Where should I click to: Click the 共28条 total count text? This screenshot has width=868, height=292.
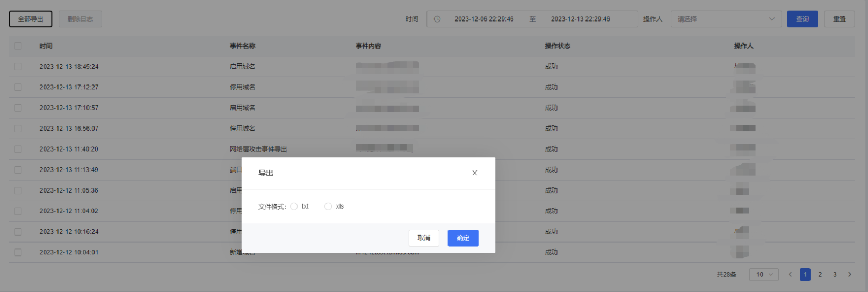[727, 274]
